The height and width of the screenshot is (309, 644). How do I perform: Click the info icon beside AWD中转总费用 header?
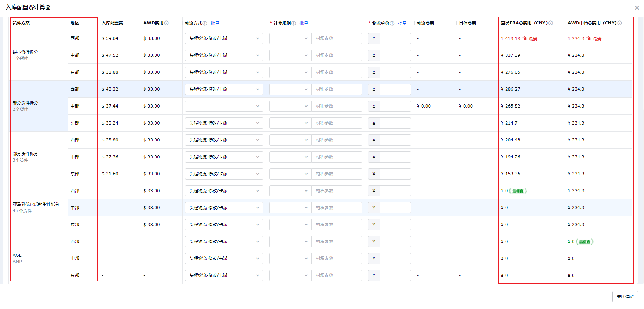[620, 23]
